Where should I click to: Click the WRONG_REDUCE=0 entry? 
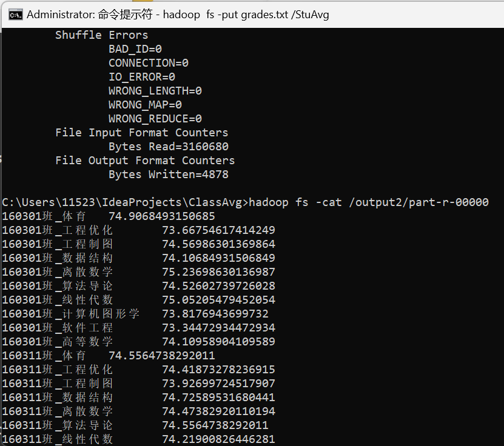(155, 119)
